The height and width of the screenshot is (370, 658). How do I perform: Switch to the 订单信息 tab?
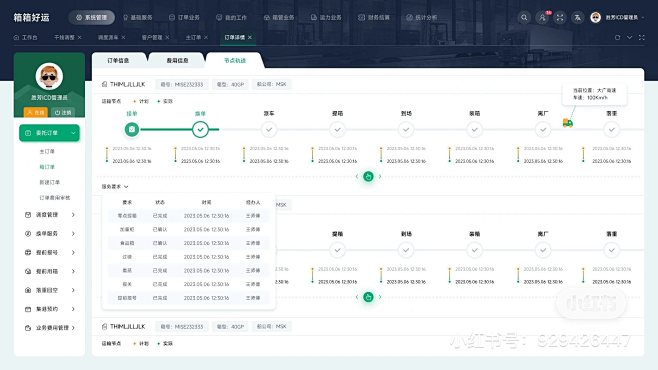click(x=118, y=60)
